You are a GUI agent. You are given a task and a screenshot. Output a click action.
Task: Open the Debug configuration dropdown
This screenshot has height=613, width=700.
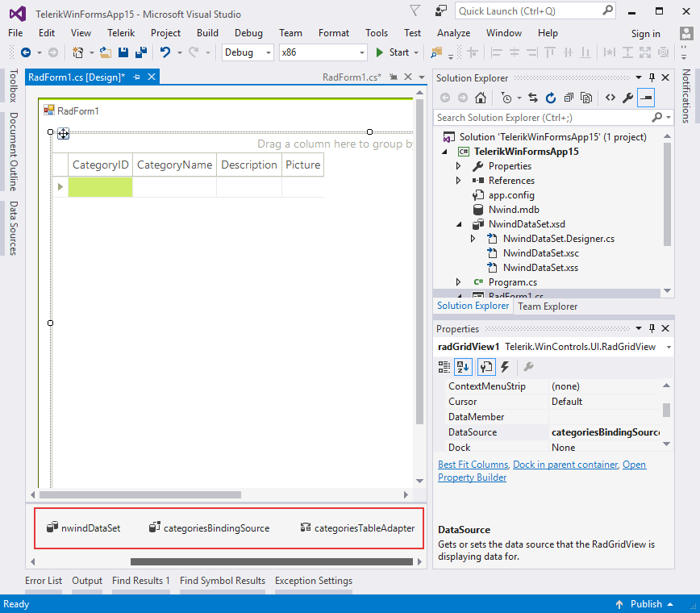tap(269, 52)
